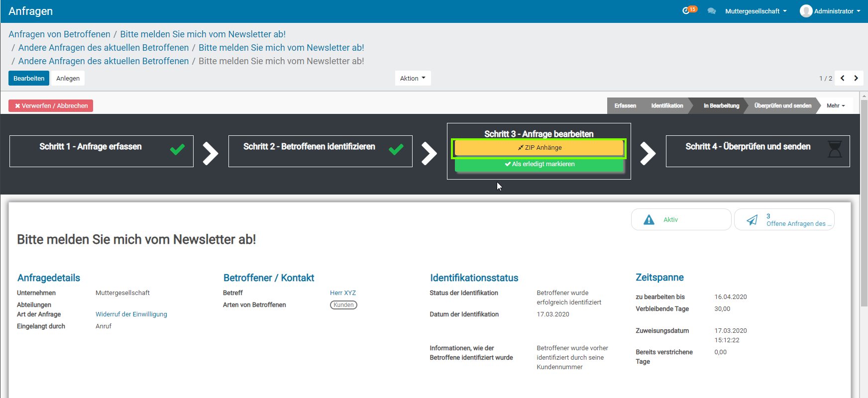Open the Widerruf der Einwilligung link
This screenshot has height=398, width=868.
click(x=131, y=314)
